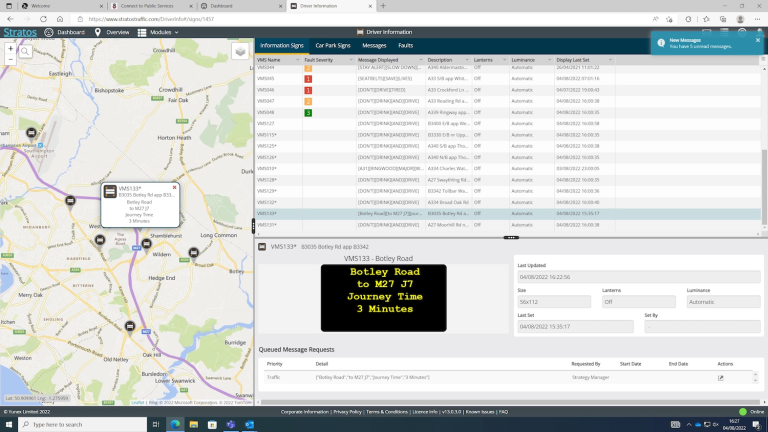Select the VMS129* row

tap(508, 191)
